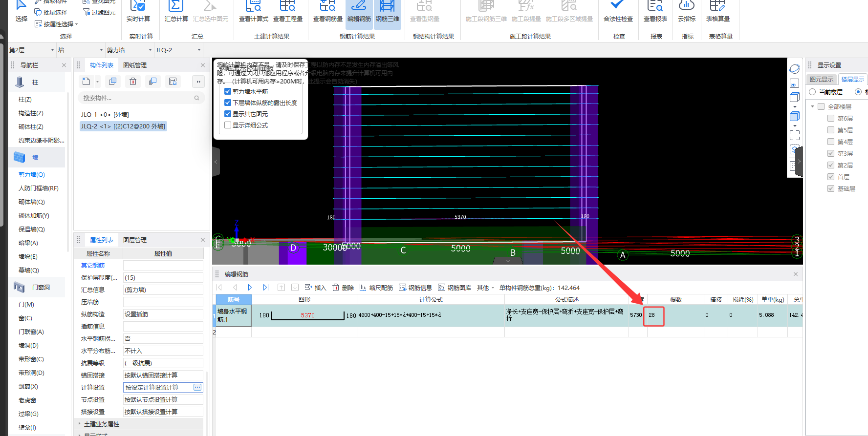Click the delete component trash icon
868x436 pixels.
[x=133, y=82]
